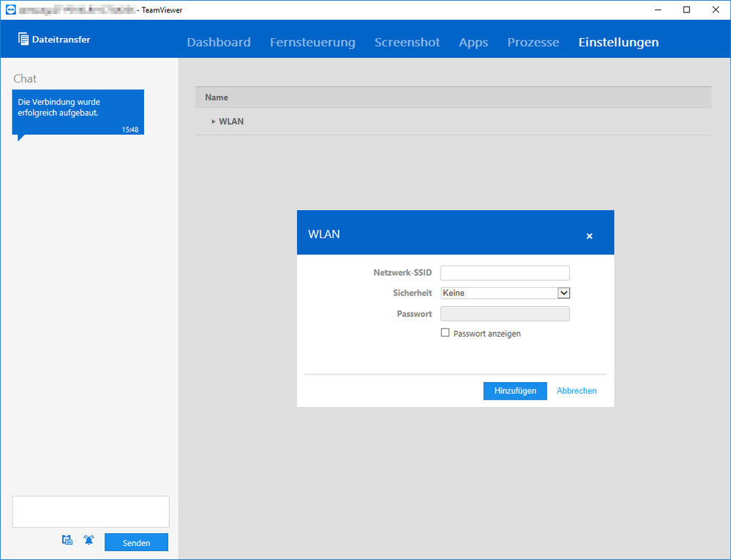Screen dimensions: 731x560
Task: Close the WLAN dialog with the X
Action: (589, 236)
